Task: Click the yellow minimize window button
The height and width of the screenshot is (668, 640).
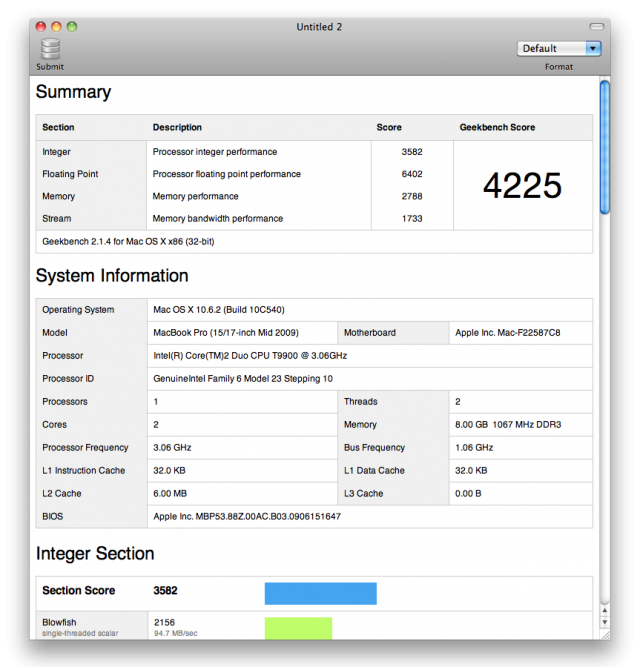Action: pyautogui.click(x=56, y=27)
